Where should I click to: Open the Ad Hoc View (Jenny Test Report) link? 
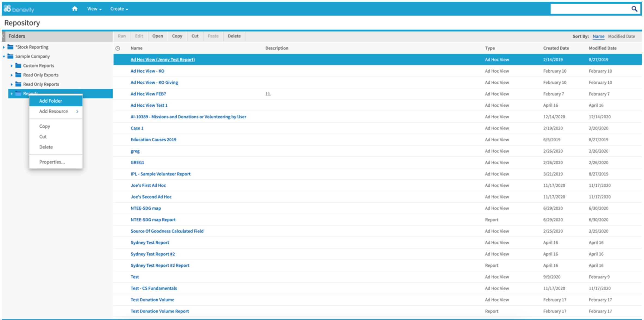click(162, 59)
